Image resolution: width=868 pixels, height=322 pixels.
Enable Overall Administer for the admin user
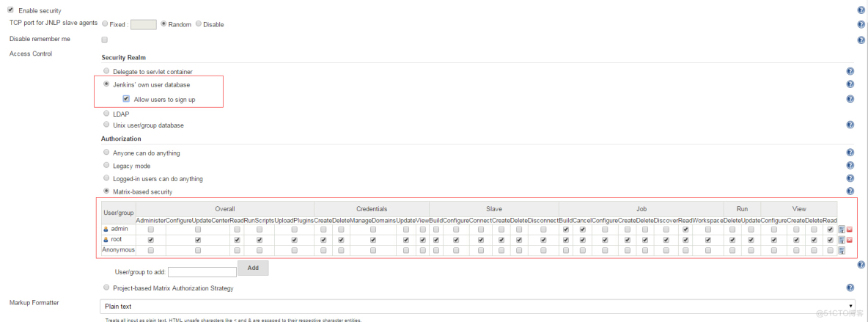tap(150, 230)
